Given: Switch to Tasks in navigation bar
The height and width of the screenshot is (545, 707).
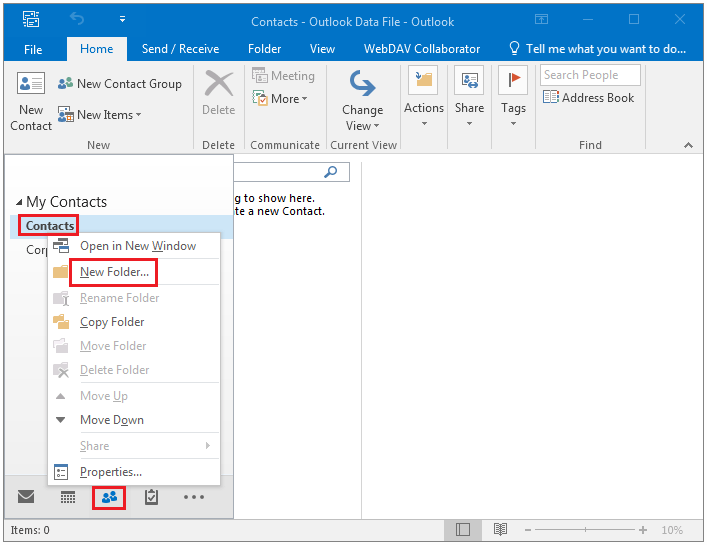Looking at the screenshot, I should 151,497.
